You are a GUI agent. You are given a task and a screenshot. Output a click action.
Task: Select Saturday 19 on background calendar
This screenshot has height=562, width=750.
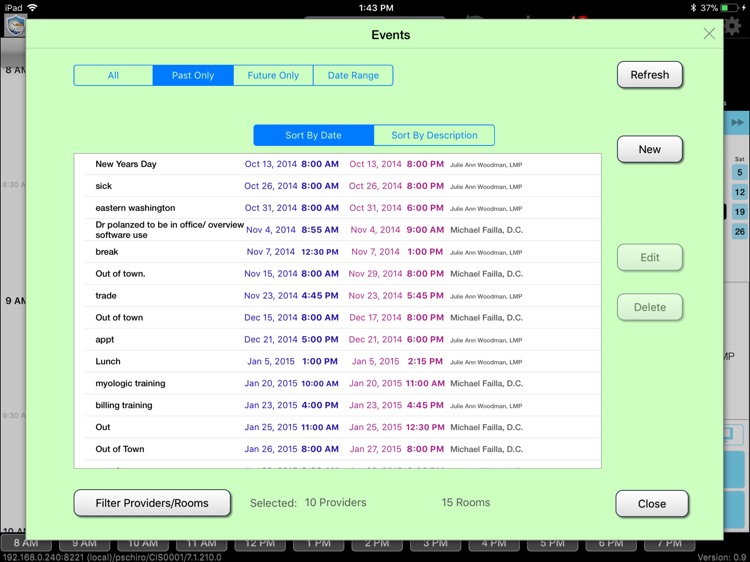coord(739,212)
